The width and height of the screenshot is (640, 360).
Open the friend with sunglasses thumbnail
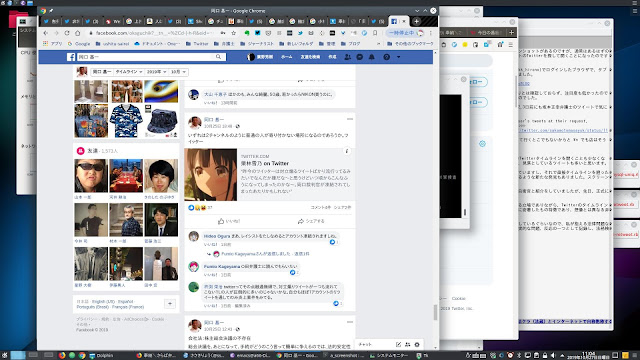[91, 176]
